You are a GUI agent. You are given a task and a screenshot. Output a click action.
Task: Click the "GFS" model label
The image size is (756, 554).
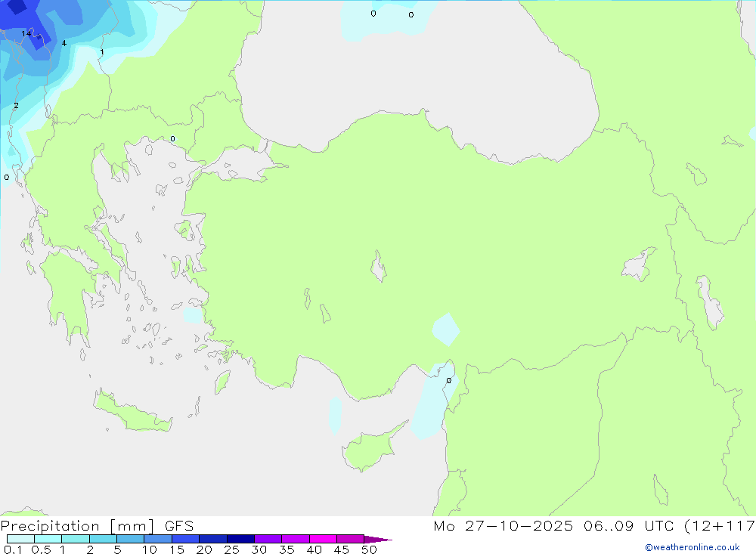click(x=179, y=526)
